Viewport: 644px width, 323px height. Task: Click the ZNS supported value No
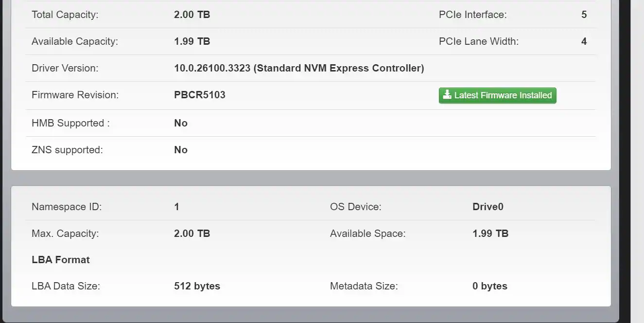[x=181, y=150]
